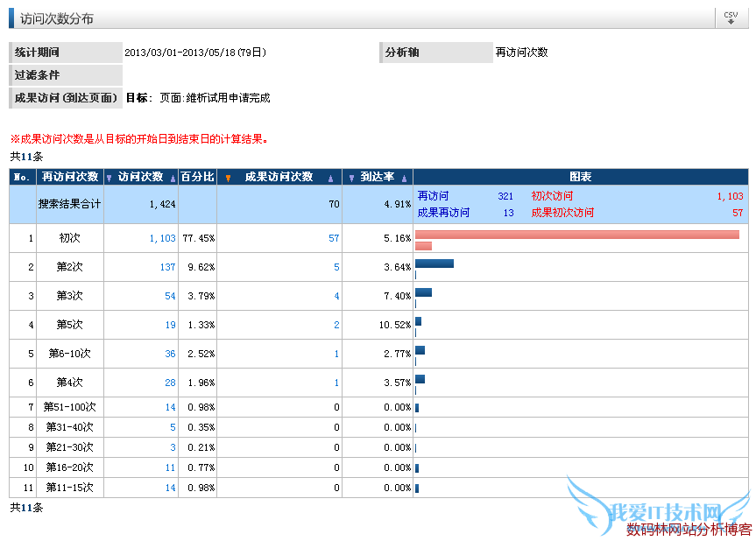Sort 到达率 column descending arrow
The height and width of the screenshot is (541, 756).
point(351,178)
